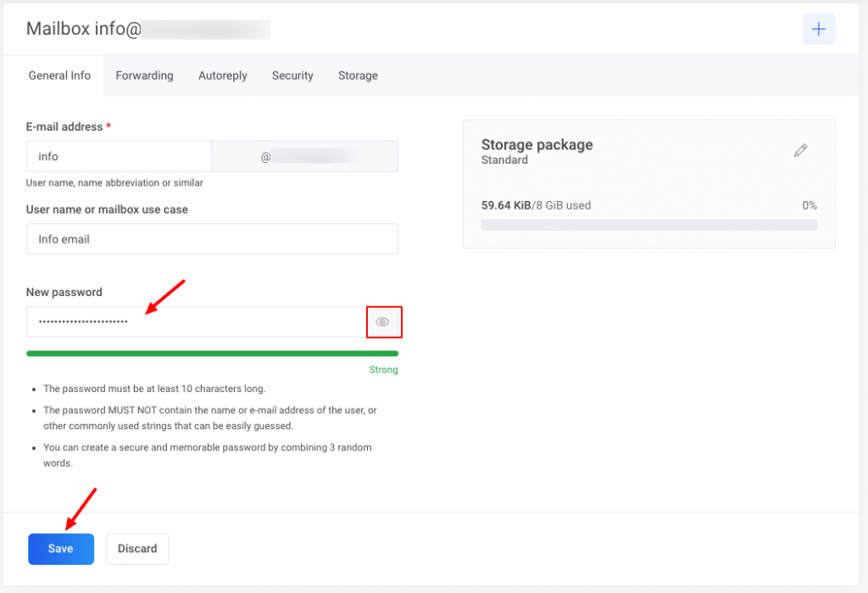Click the '59.64 KiB/8 GiB used' text
Image resolution: width=868 pixels, height=593 pixels.
point(536,205)
